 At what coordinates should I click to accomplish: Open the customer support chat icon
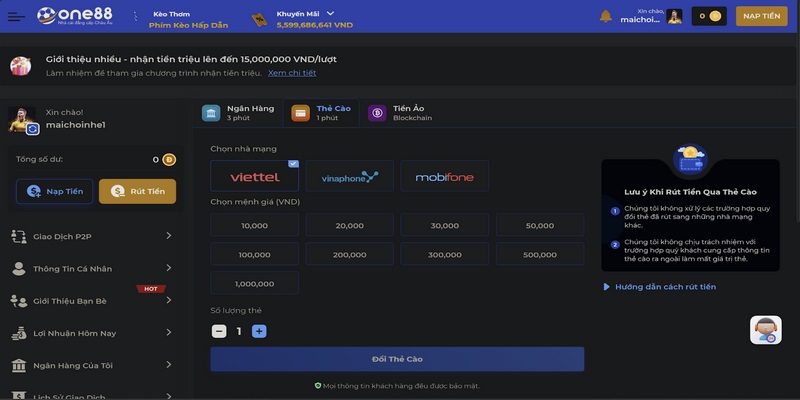click(765, 330)
